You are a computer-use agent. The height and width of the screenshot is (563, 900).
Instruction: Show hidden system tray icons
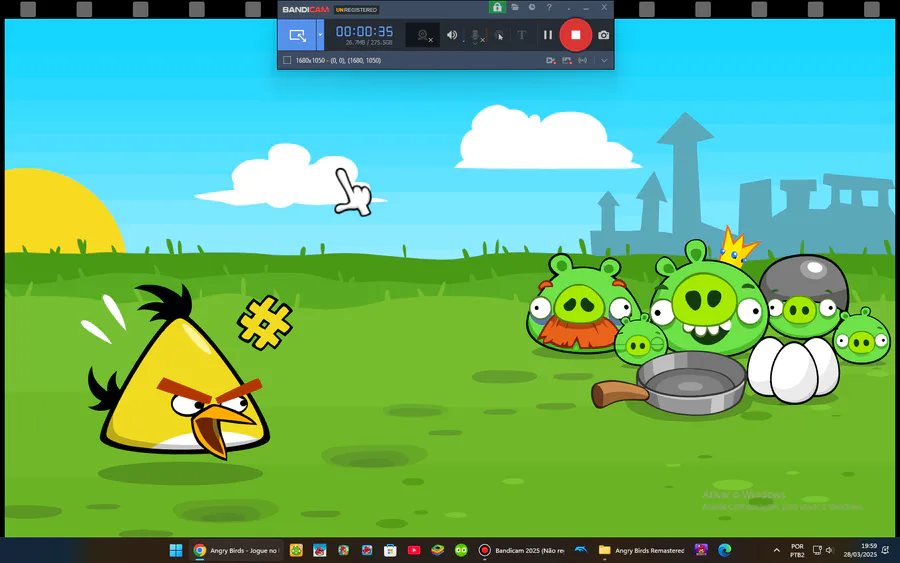click(777, 550)
